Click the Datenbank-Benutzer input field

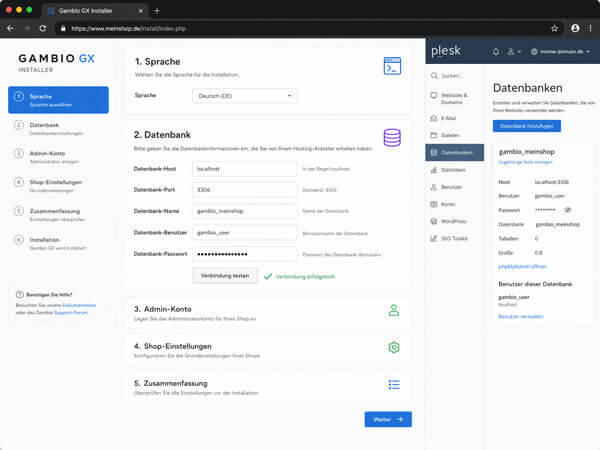tap(244, 233)
